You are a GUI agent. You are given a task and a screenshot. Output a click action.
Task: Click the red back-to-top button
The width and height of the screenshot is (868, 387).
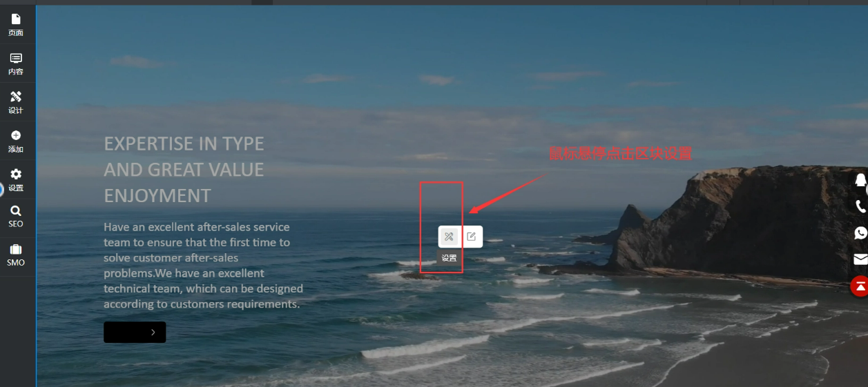860,286
